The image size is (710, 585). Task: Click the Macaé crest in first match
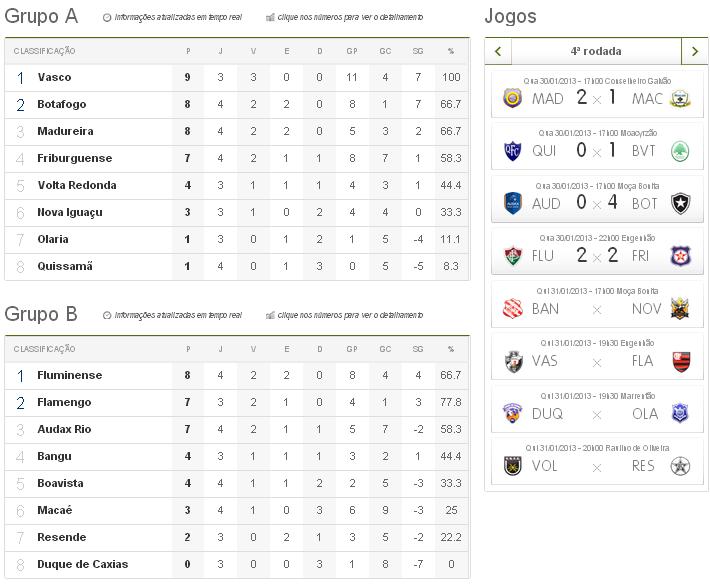coord(681,98)
